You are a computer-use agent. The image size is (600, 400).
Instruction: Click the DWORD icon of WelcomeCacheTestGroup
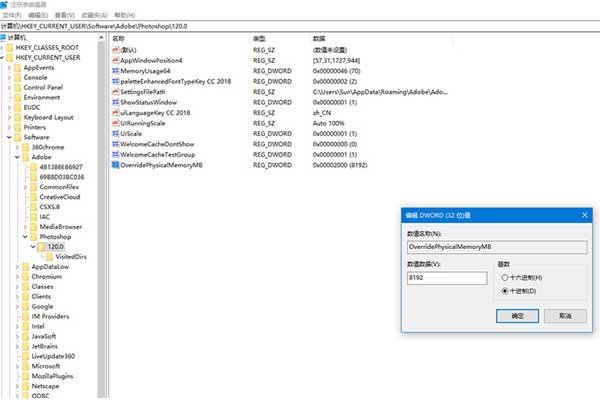click(116, 154)
